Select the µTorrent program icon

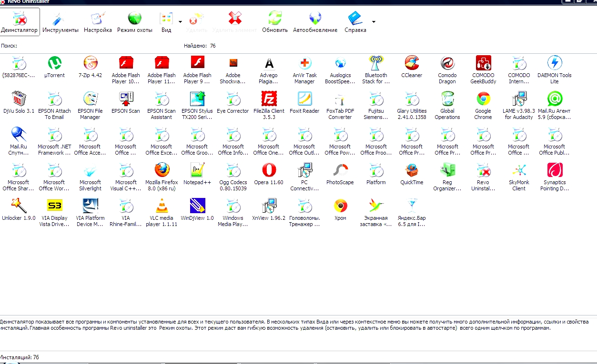[55, 63]
